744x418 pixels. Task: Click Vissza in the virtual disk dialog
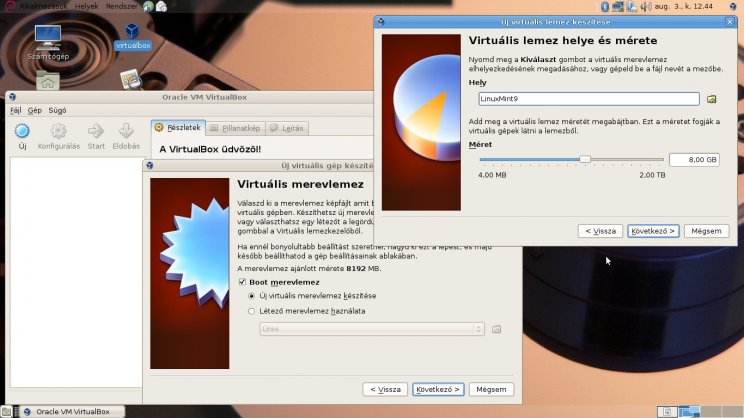[x=600, y=231]
